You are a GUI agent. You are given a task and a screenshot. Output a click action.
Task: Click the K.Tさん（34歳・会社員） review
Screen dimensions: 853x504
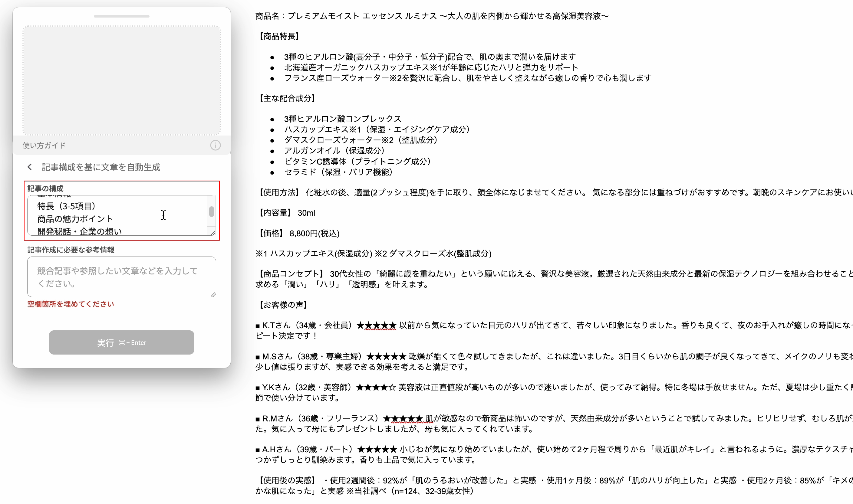[x=554, y=330]
